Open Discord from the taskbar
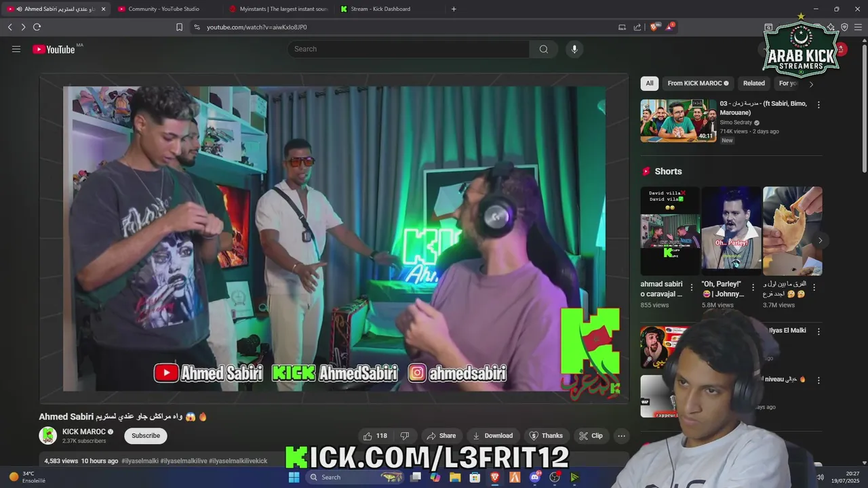Image resolution: width=868 pixels, height=488 pixels. 535,477
